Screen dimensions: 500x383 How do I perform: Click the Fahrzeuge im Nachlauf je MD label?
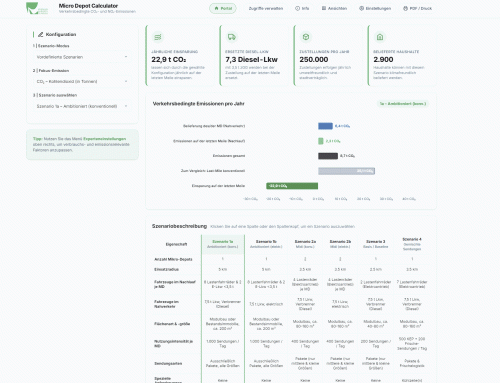[x=175, y=284]
